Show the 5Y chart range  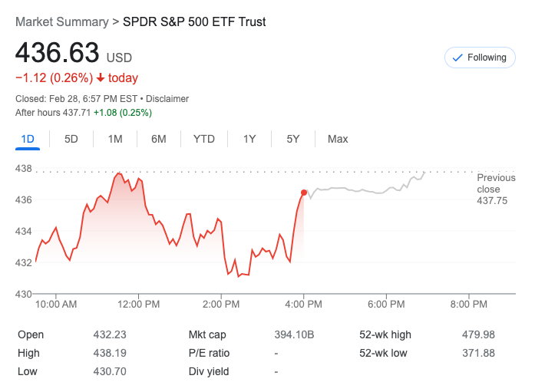pos(293,139)
